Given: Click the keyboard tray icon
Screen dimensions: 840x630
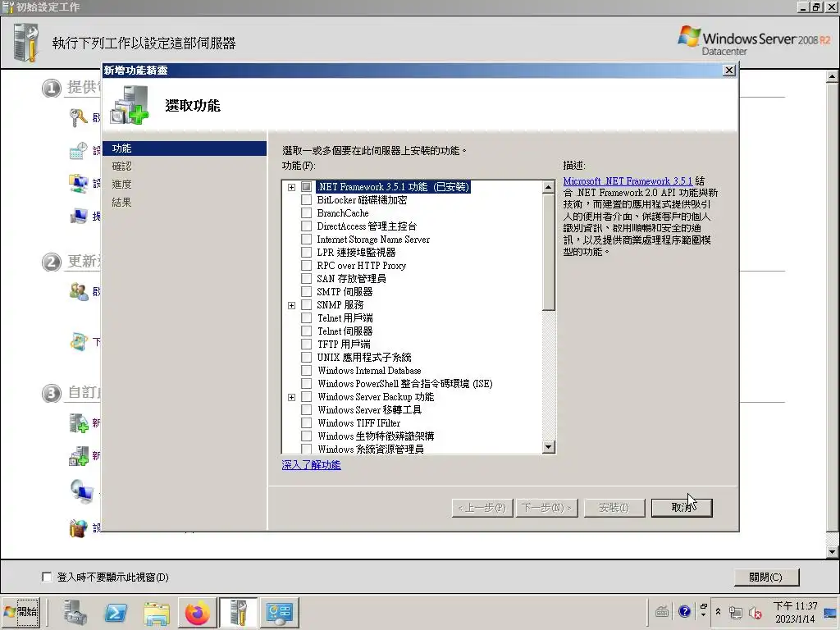Looking at the screenshot, I should (662, 611).
